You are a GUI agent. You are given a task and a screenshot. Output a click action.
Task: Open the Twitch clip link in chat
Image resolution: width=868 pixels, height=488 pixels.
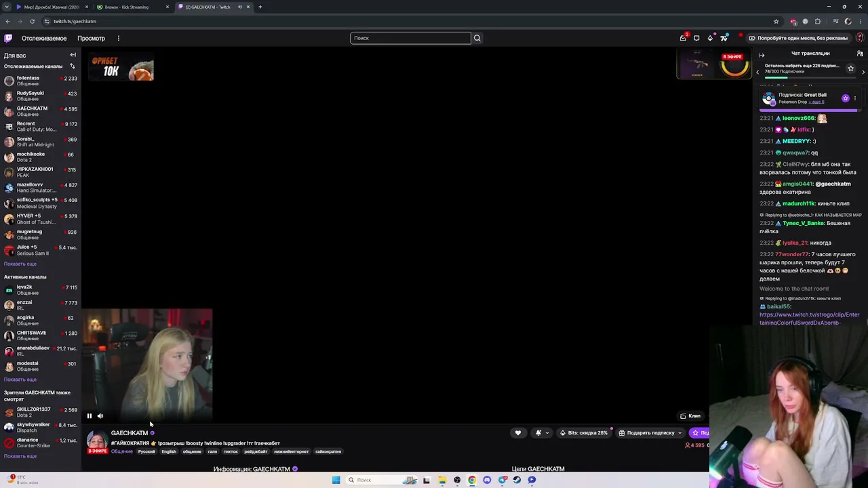click(809, 319)
